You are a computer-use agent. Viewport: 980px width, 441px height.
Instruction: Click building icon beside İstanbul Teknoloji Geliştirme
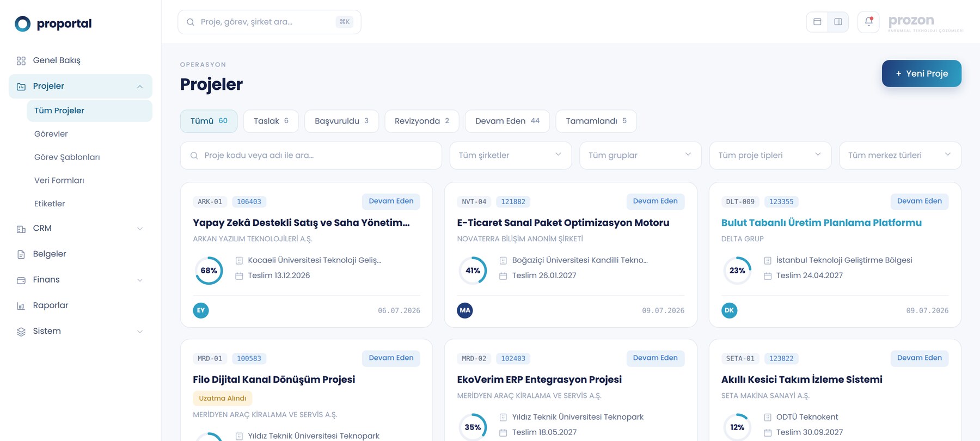[768, 261]
